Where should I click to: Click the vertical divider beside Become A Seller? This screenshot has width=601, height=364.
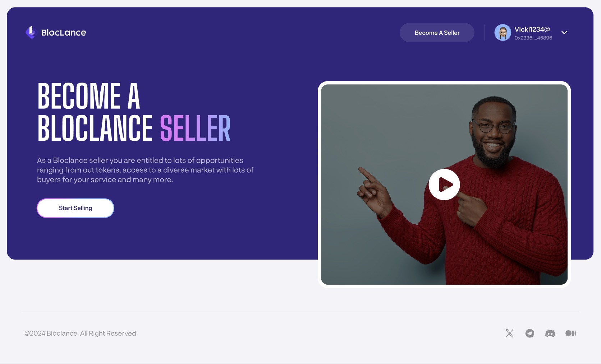(x=485, y=33)
